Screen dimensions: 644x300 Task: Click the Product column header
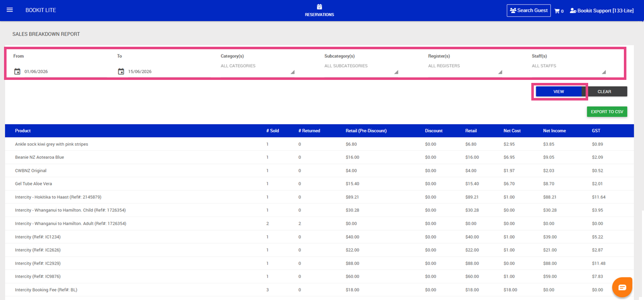23,131
